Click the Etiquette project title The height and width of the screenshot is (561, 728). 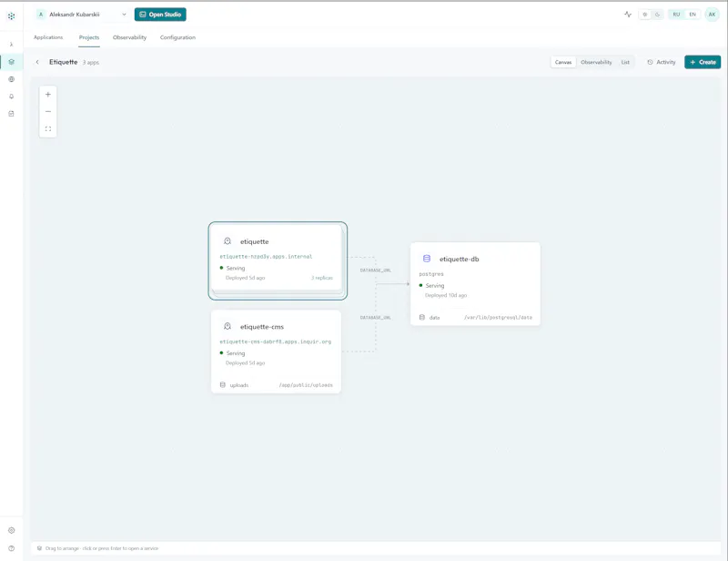tap(63, 62)
